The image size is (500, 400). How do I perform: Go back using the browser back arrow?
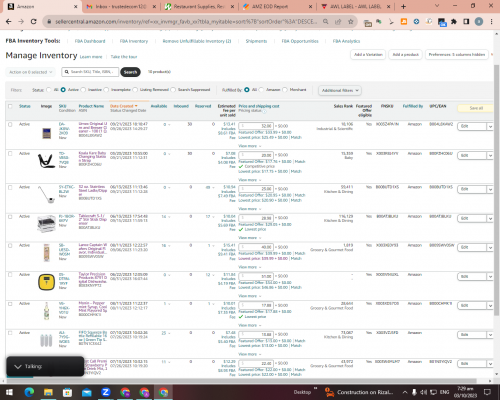pos(9,22)
